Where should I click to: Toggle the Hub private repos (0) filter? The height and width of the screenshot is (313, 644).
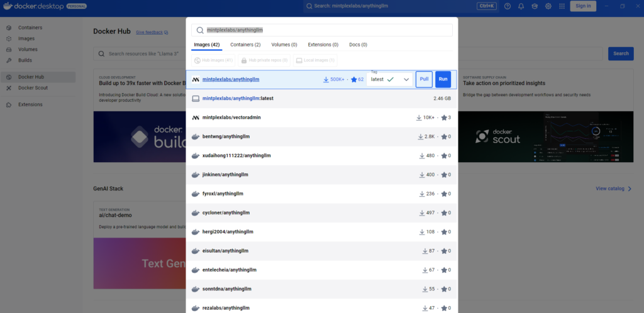[264, 60]
